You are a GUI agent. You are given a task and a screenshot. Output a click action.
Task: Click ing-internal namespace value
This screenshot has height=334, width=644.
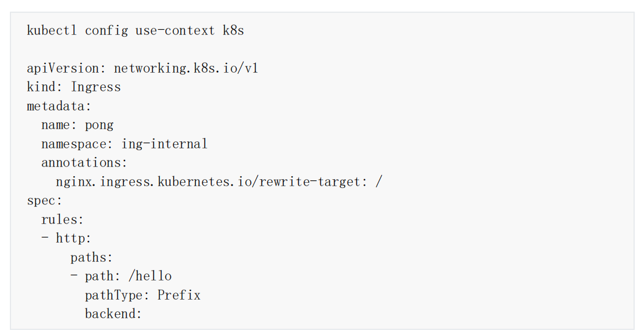coord(164,144)
